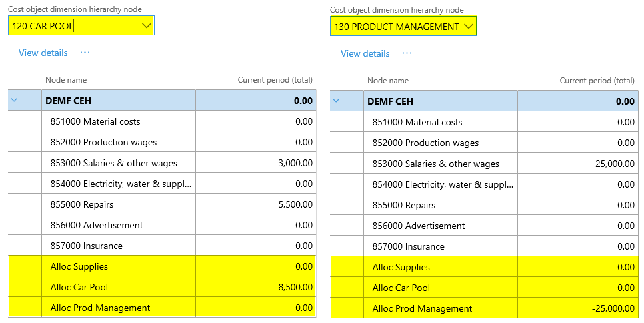
Task: Click 851000 Material costs in right grid
Action: pyautogui.click(x=417, y=122)
